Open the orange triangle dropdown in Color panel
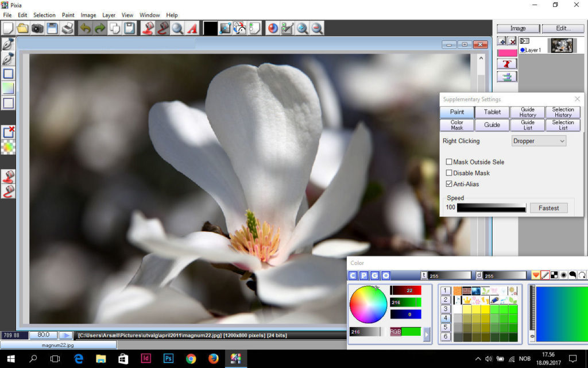588x368 pixels. [x=535, y=275]
